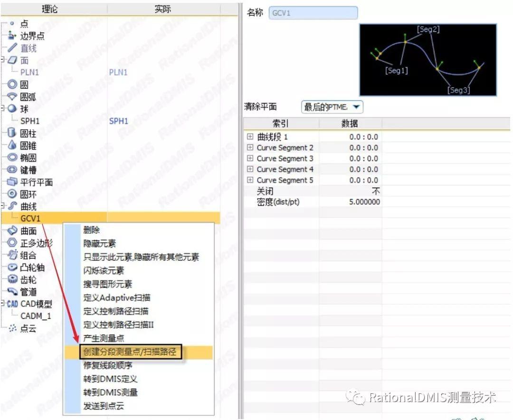
Task: Click the 密度(dist/pt) value 5.000000
Action: coord(364,202)
